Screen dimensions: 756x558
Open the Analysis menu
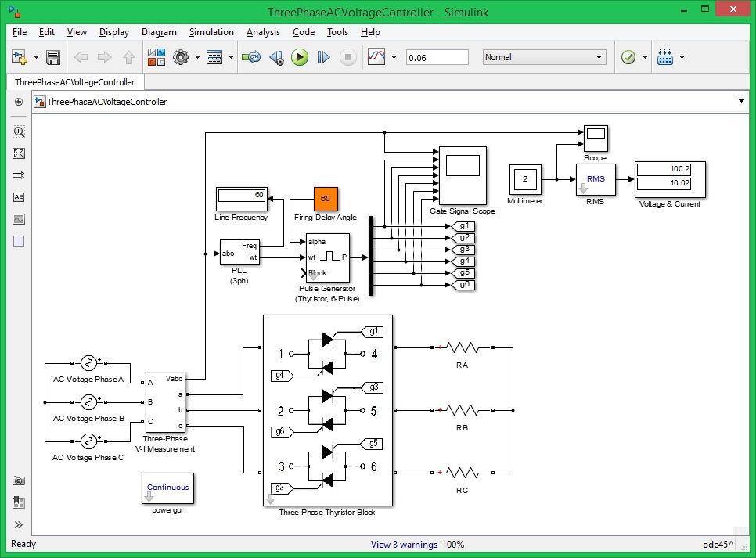(x=263, y=32)
